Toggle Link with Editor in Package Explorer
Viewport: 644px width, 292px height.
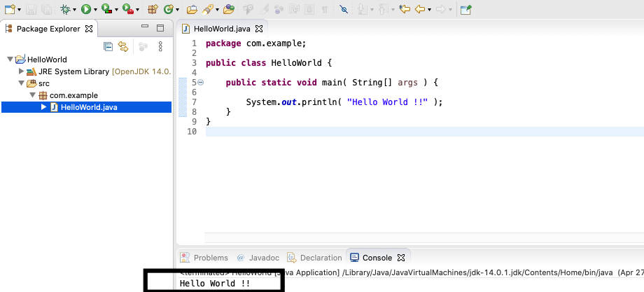123,46
